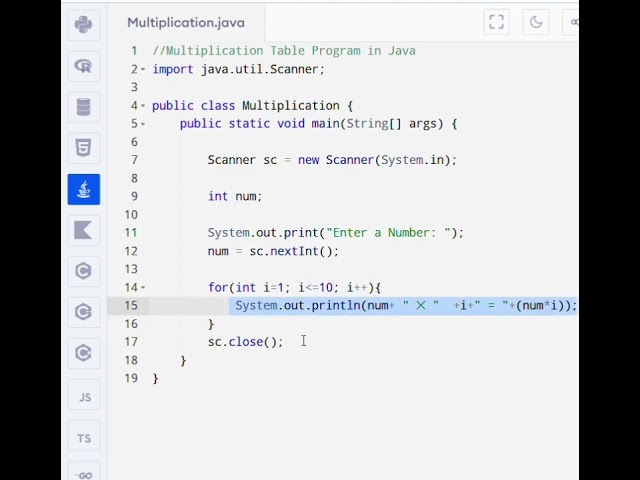Click the "for(int i=1; i<=10; i++){" line
The width and height of the screenshot is (640, 480).
294,287
